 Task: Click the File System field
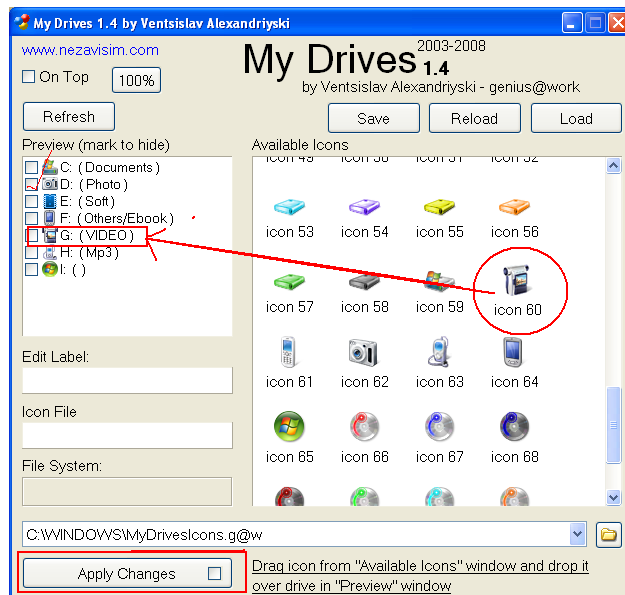[127, 492]
